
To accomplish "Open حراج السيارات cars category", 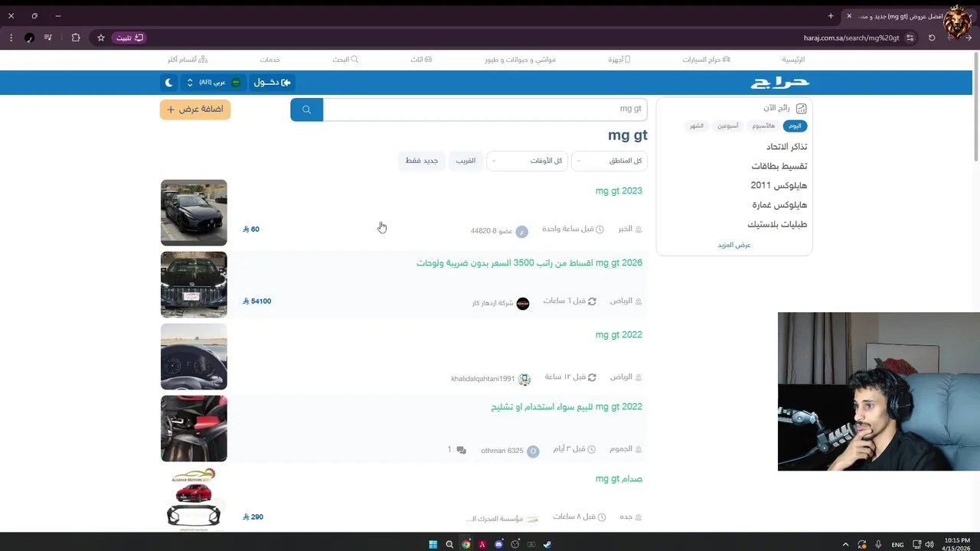I will (x=706, y=60).
